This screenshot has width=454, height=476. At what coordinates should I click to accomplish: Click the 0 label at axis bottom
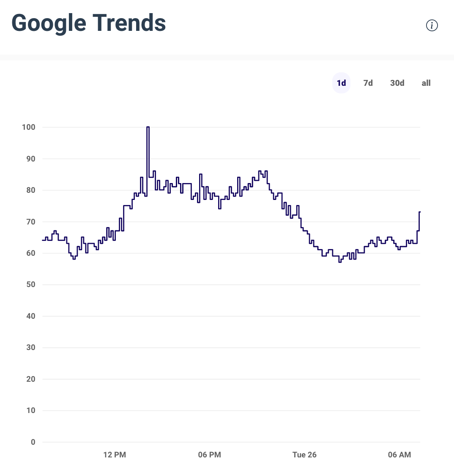[x=33, y=442]
